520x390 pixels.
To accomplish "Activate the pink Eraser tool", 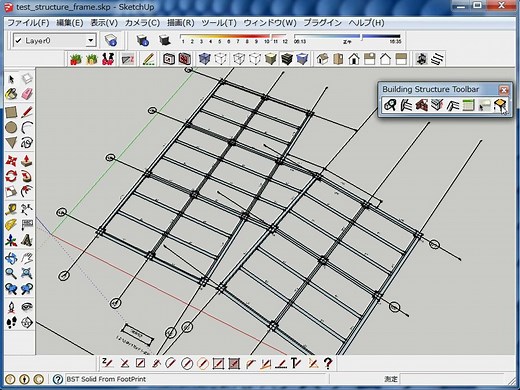I will pos(27,94).
